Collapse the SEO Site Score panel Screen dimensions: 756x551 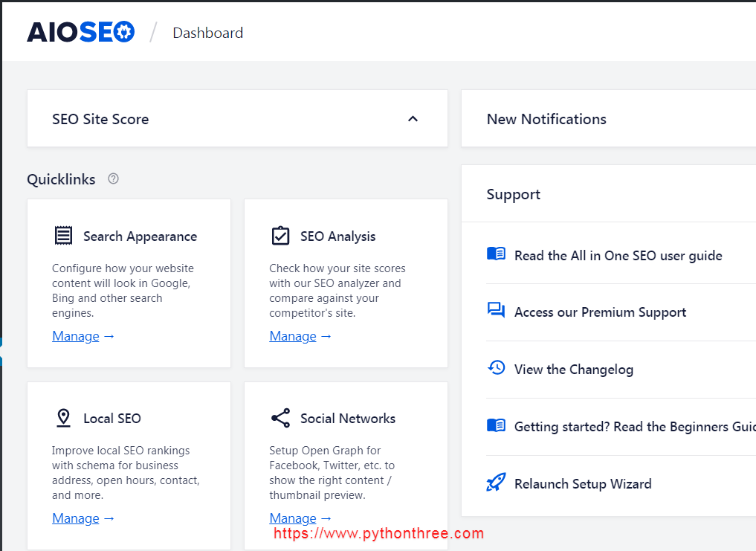[413, 118]
